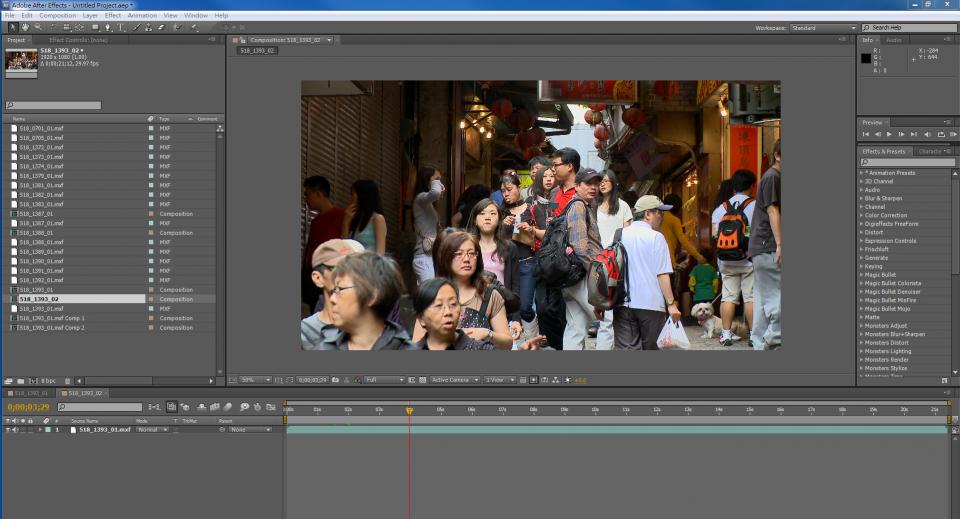Select 518_1387_01 composition in project list
960x519 pixels.
(x=36, y=214)
